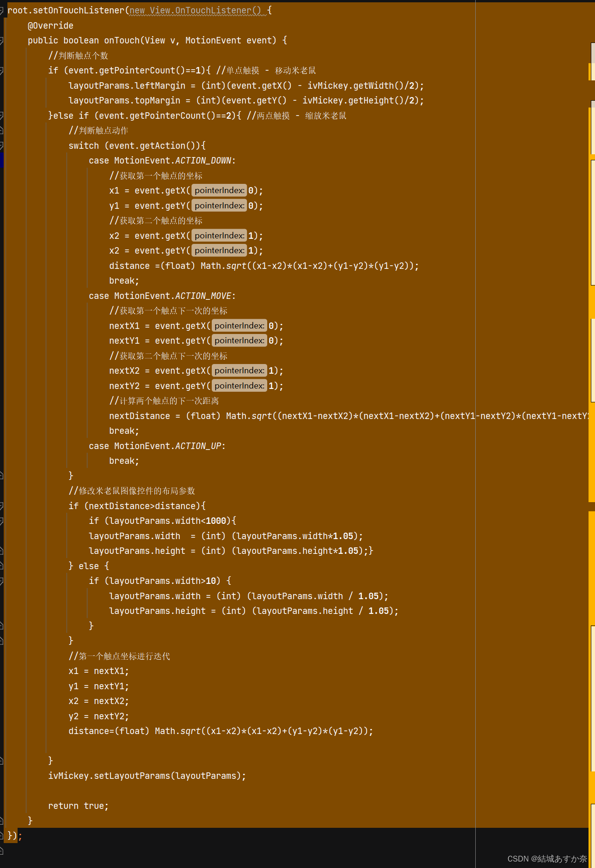Click pointerIndex hint on nextY2 line

pyautogui.click(x=239, y=386)
